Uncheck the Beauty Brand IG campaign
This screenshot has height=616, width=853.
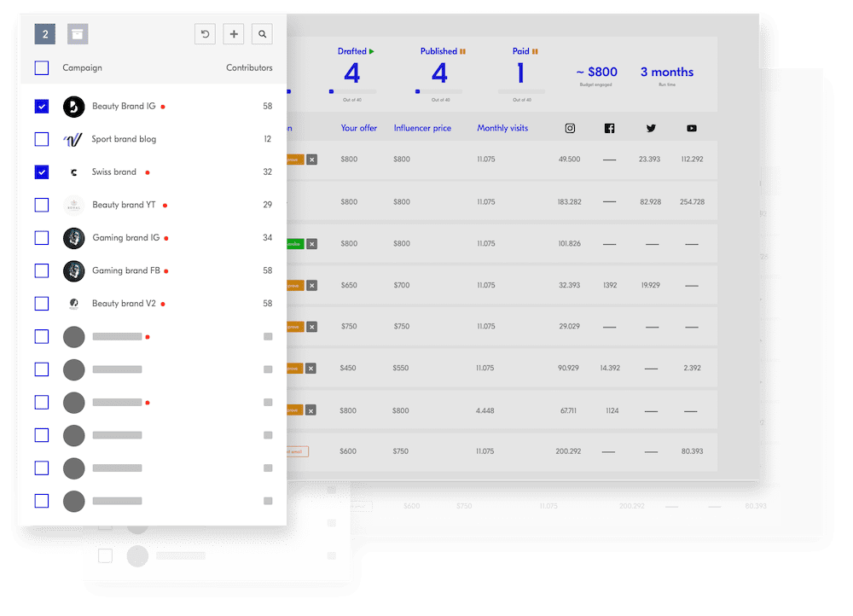click(x=42, y=106)
